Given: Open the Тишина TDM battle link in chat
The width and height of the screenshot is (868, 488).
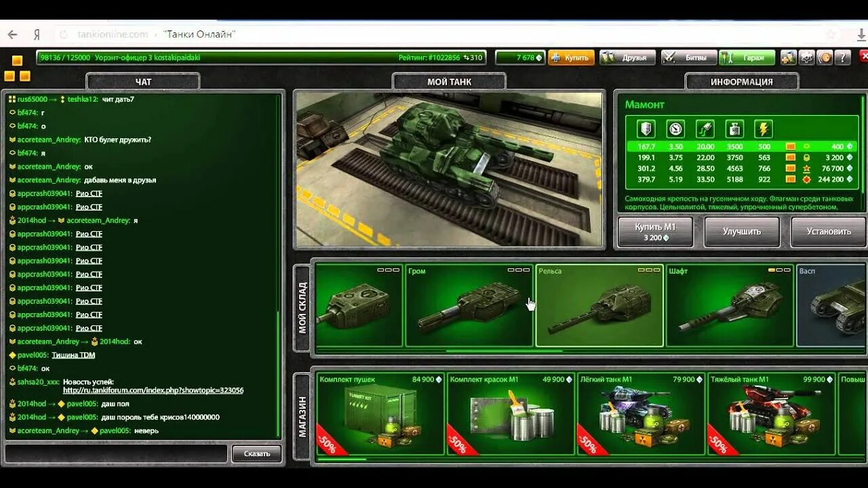Looking at the screenshot, I should [x=73, y=355].
